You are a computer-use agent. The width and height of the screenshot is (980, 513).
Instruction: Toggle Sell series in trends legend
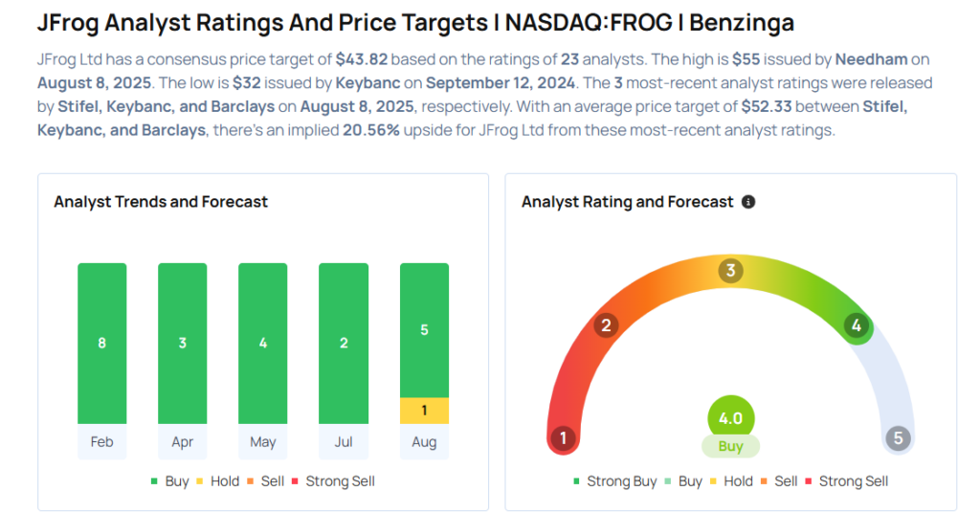pos(266,481)
